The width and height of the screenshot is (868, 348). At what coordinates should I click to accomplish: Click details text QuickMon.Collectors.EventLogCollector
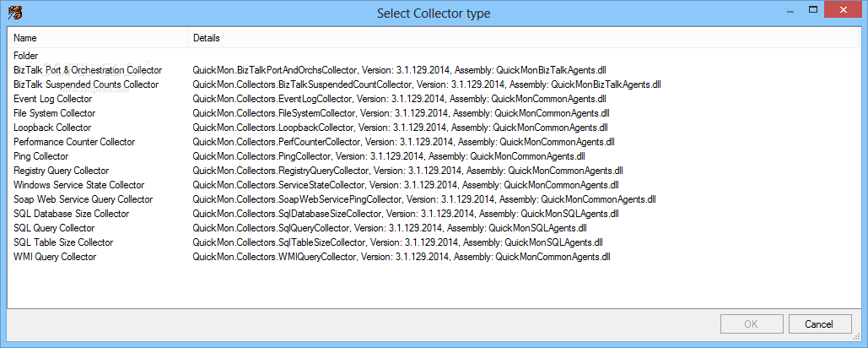pyautogui.click(x=273, y=99)
